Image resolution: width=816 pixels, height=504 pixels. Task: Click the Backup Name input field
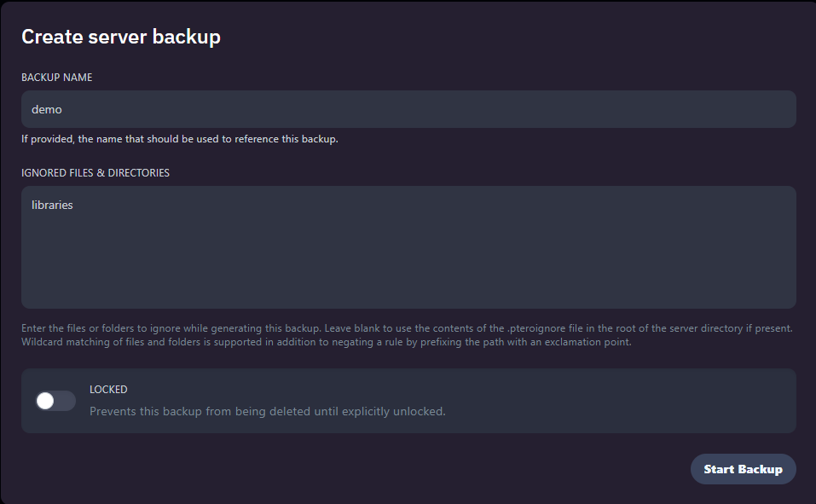[x=408, y=109]
